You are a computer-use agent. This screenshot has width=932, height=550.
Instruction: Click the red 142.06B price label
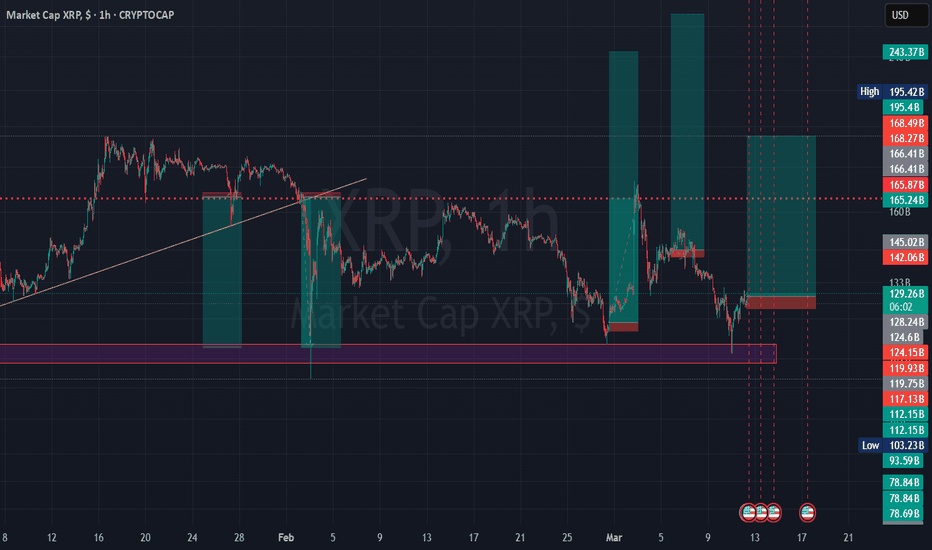[906, 257]
